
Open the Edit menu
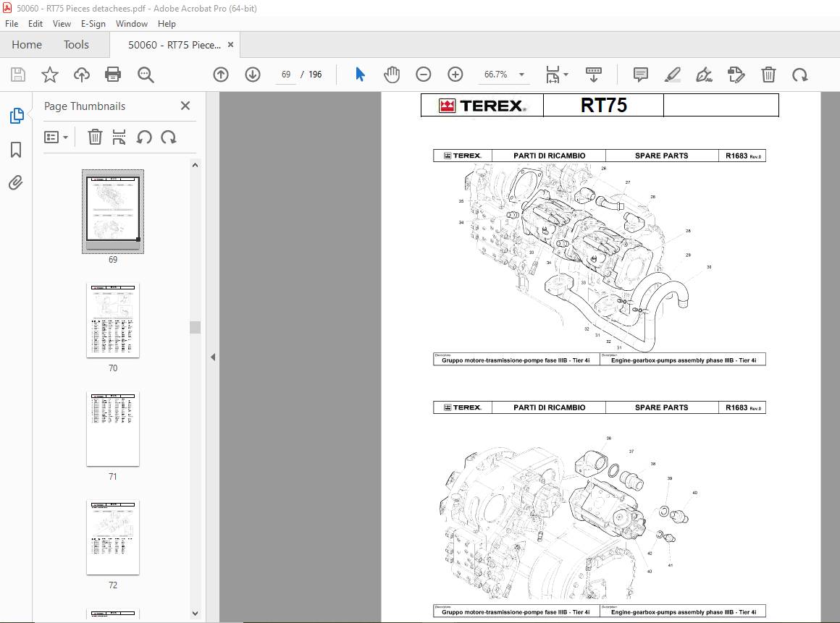[35, 24]
